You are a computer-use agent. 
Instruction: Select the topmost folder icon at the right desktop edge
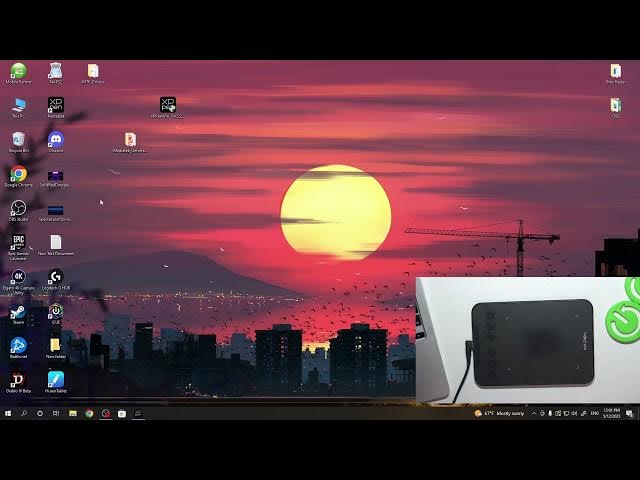coord(616,73)
